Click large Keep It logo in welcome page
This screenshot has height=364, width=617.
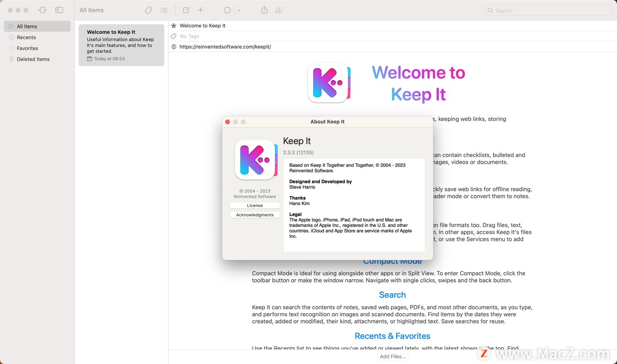[329, 82]
